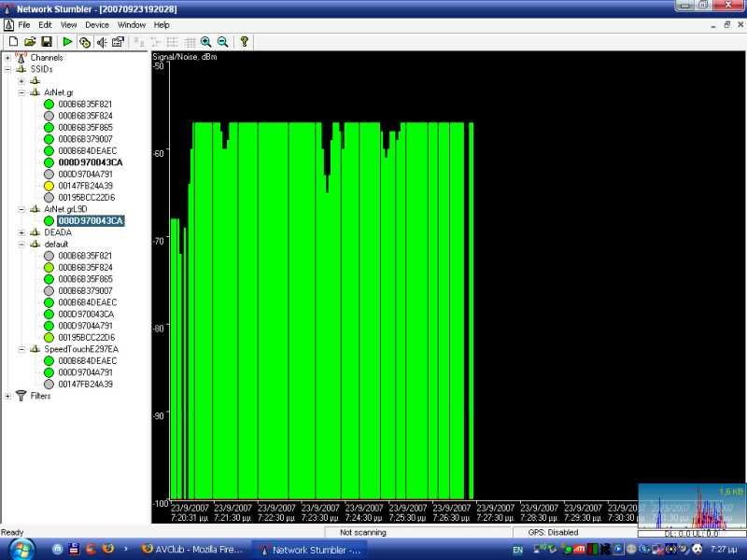
Task: Open the Options dialog toolbar icon
Action: click(117, 41)
